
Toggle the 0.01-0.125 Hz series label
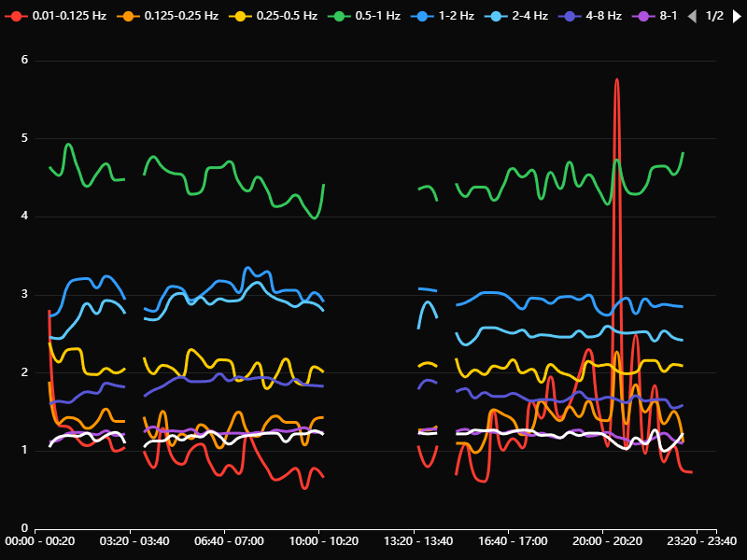[69, 17]
